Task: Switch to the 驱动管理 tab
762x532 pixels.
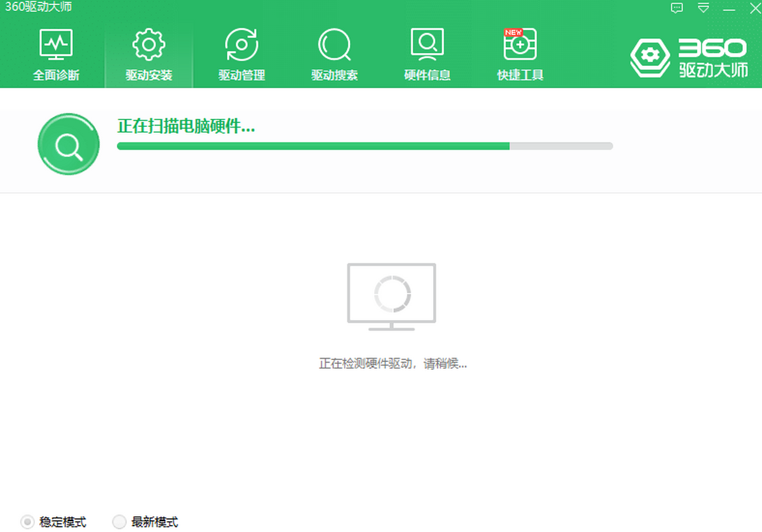Action: point(241,56)
